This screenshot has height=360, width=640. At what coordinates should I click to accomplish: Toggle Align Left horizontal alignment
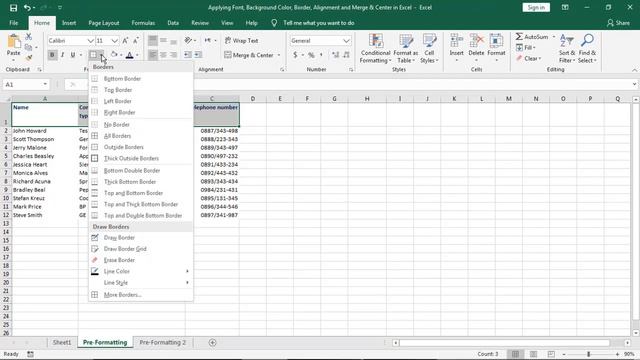pyautogui.click(x=153, y=55)
